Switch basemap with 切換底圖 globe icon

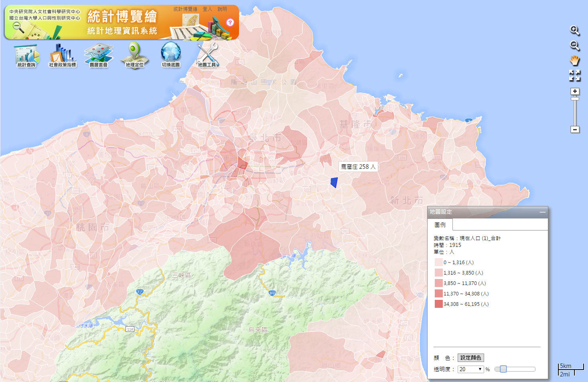coord(171,55)
